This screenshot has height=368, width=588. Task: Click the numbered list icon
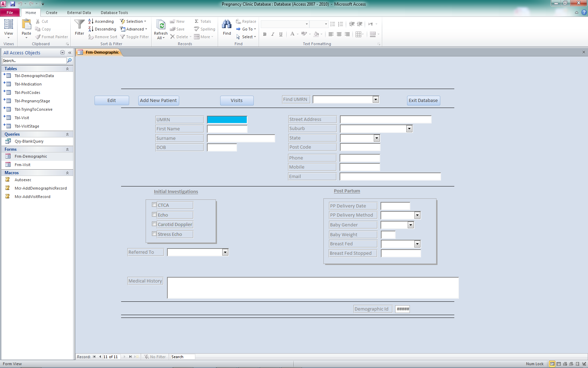(341, 24)
